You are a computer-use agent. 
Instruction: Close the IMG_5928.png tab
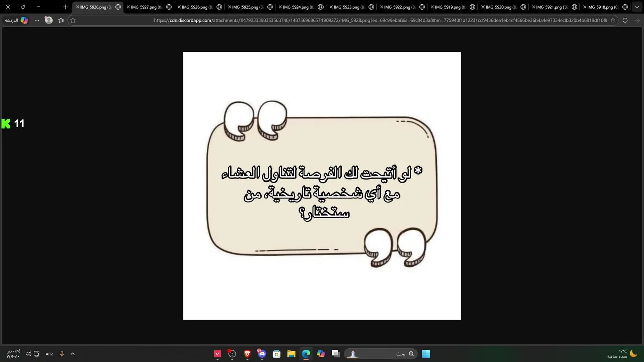[x=77, y=7]
